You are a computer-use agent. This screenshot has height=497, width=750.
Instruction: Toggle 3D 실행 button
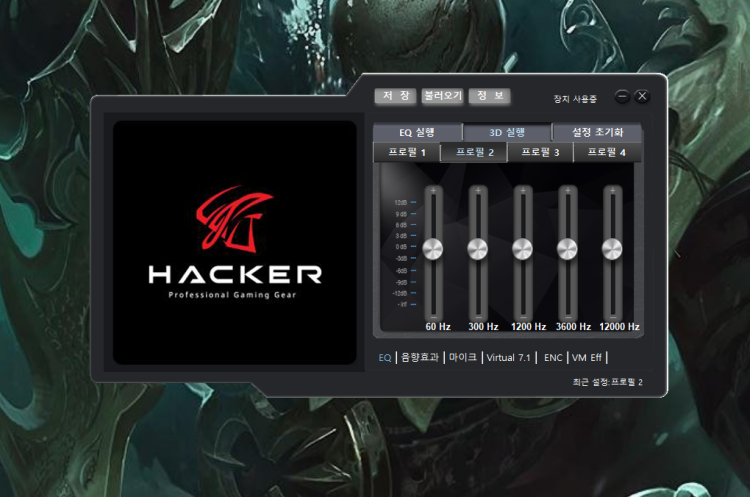[x=507, y=132]
